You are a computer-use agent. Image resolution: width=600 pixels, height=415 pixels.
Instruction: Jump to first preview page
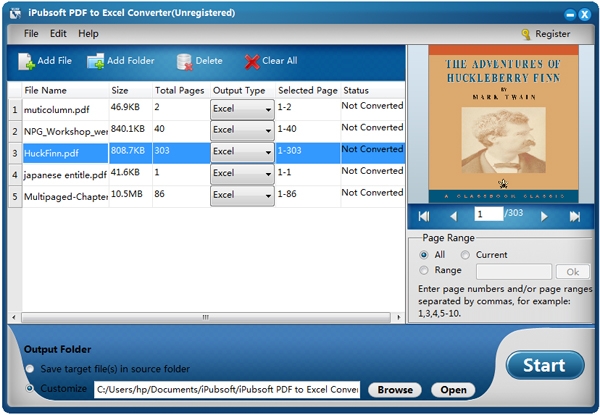(x=424, y=216)
